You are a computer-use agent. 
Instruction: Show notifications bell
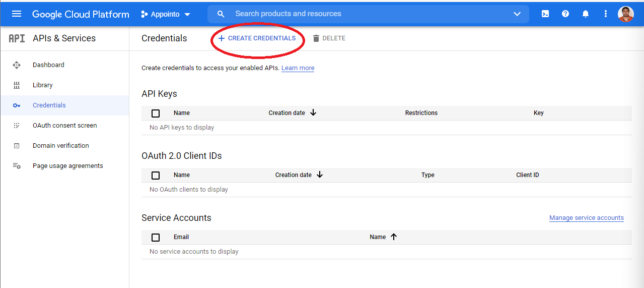tap(586, 14)
